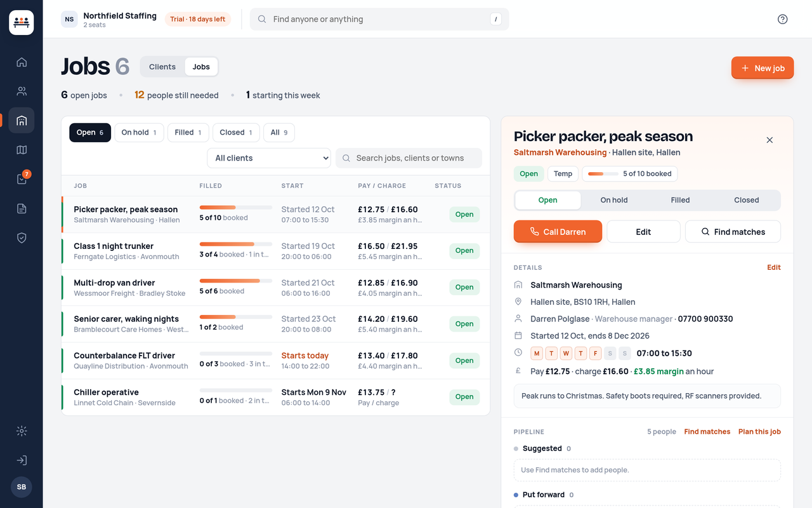Click the New job button
Viewport: 812px width, 508px height.
pos(763,68)
